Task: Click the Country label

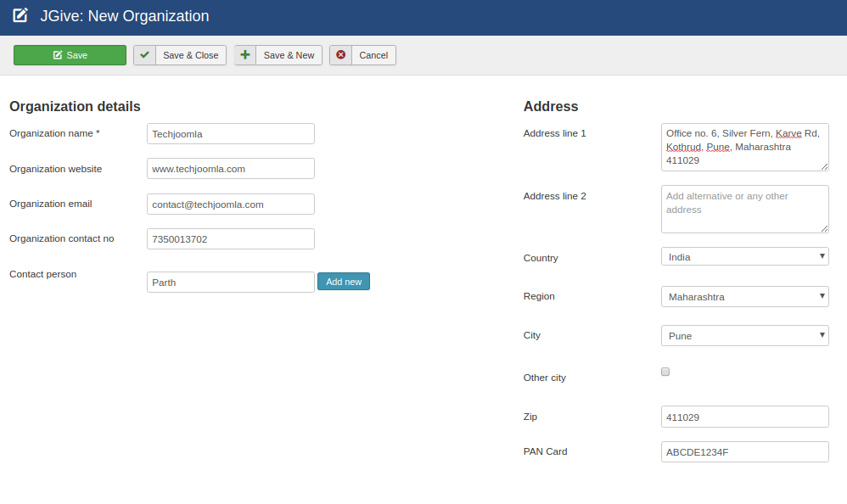Action: (541, 258)
